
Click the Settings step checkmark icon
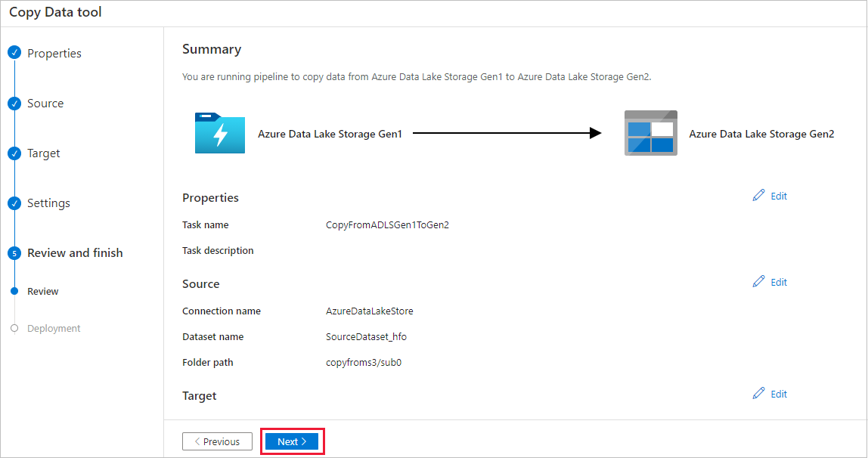[14, 203]
